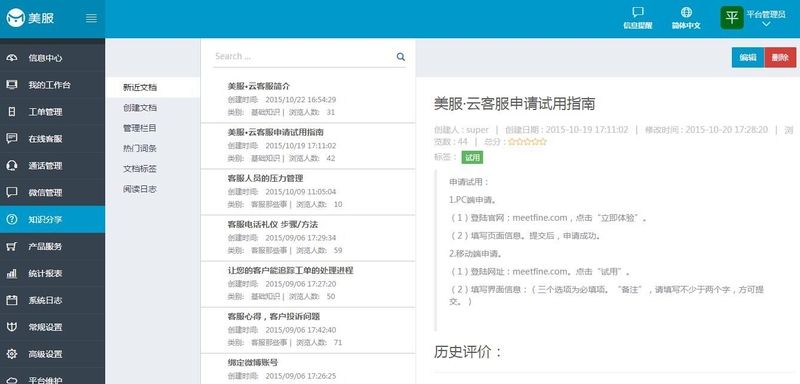Click the star rating next to 总分
800x384 pixels.
pos(527,142)
